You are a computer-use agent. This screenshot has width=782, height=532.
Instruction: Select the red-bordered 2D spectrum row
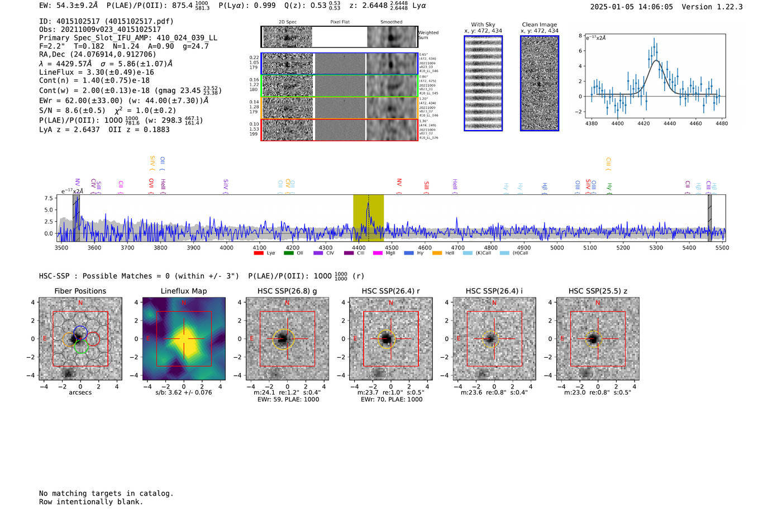(x=339, y=130)
